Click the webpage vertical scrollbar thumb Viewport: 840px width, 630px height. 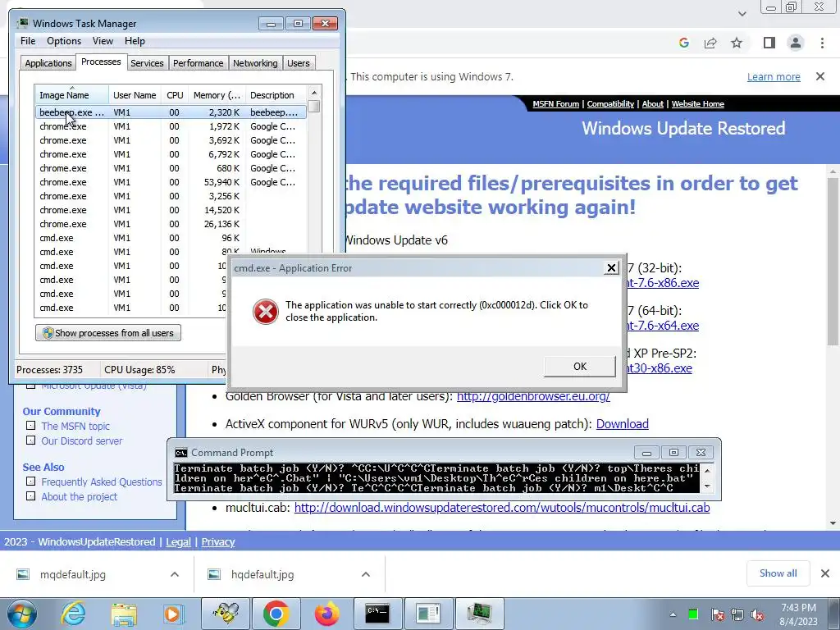832,262
